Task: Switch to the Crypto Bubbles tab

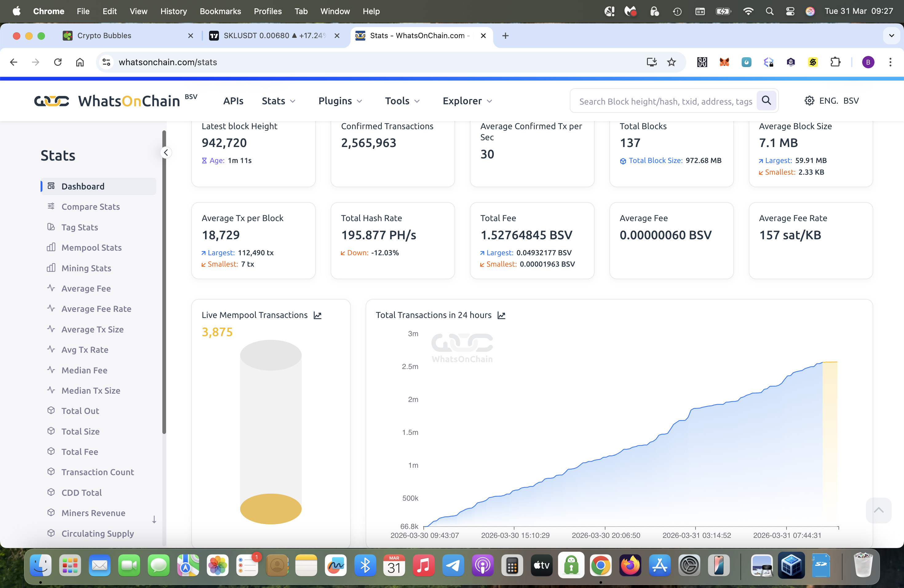Action: point(128,36)
